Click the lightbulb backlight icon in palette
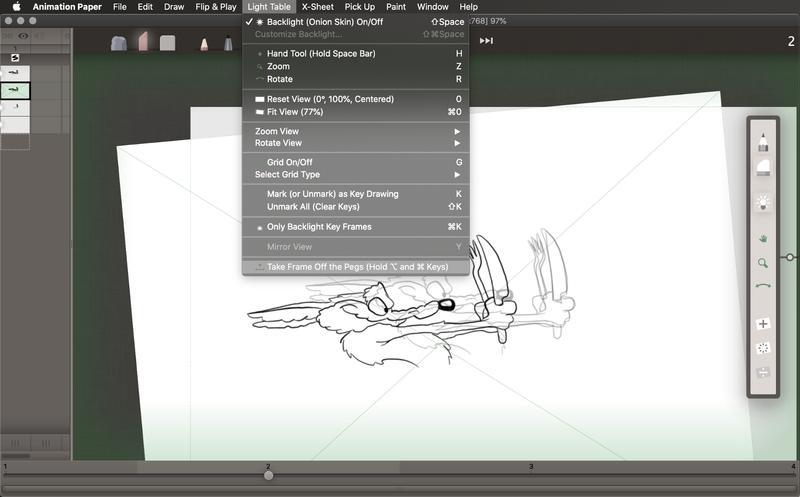800x497 pixels. [x=763, y=203]
